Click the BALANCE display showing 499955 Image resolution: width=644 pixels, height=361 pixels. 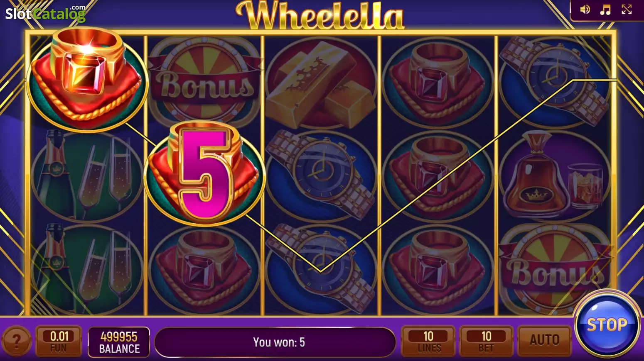[x=119, y=342]
